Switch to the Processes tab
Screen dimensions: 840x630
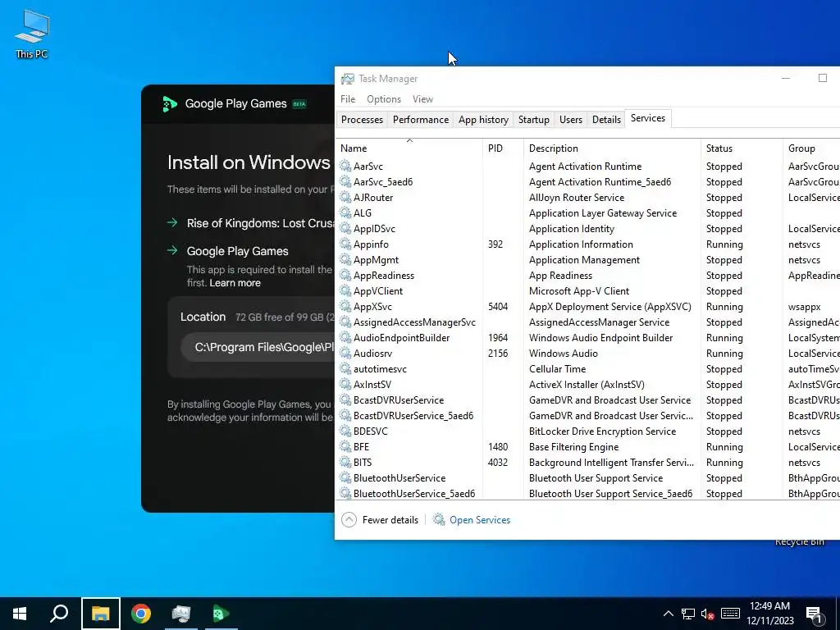(362, 120)
